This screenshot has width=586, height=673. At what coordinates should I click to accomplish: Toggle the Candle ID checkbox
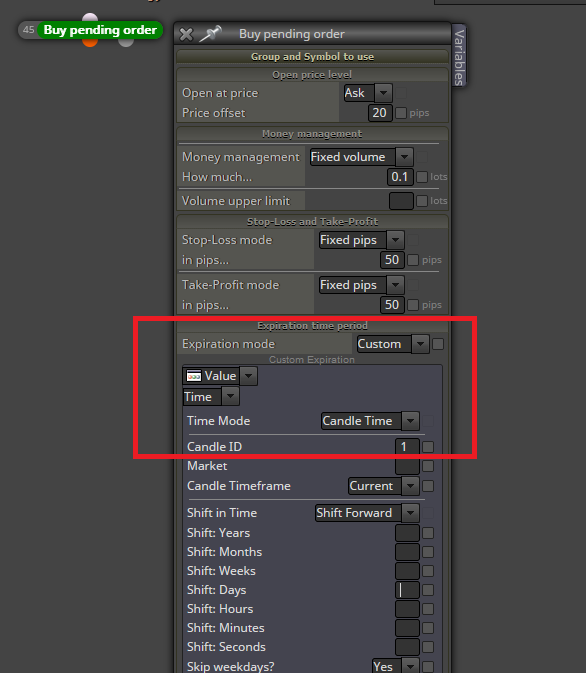click(428, 447)
